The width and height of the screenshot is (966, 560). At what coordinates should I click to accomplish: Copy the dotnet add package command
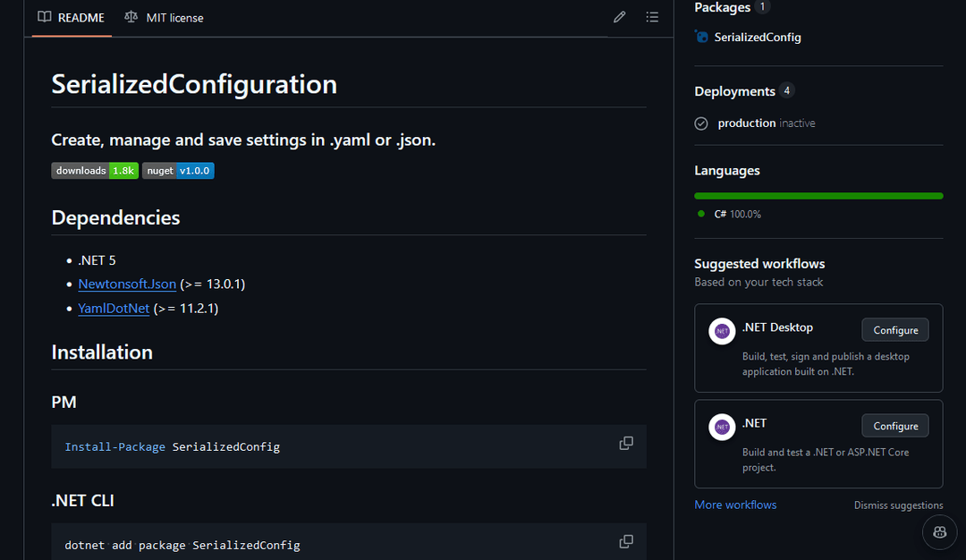(626, 541)
